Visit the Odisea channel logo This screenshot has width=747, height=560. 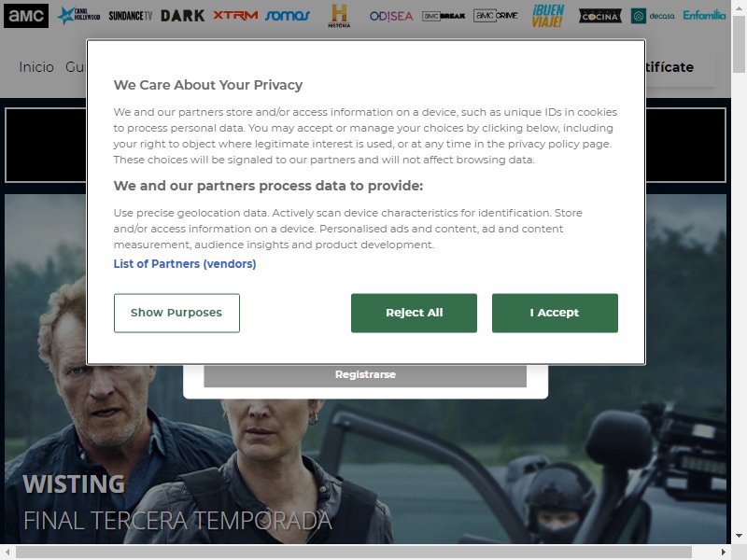[391, 16]
